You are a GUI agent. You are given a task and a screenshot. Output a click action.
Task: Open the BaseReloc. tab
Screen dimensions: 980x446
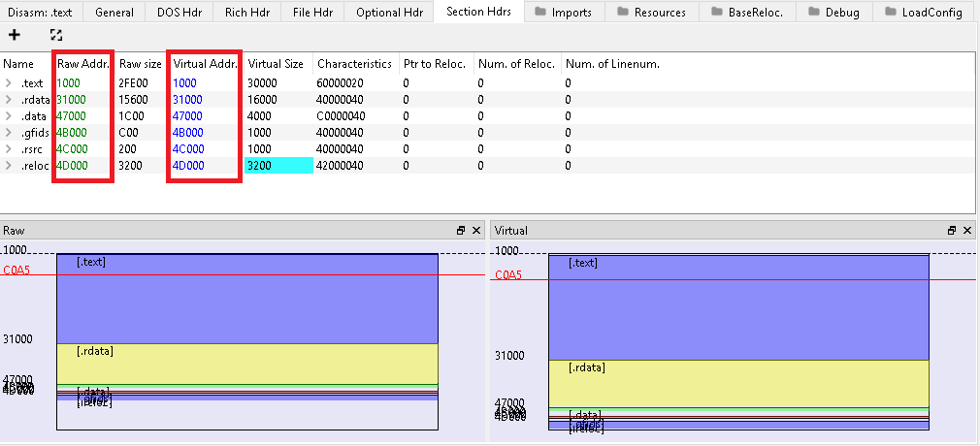click(747, 12)
